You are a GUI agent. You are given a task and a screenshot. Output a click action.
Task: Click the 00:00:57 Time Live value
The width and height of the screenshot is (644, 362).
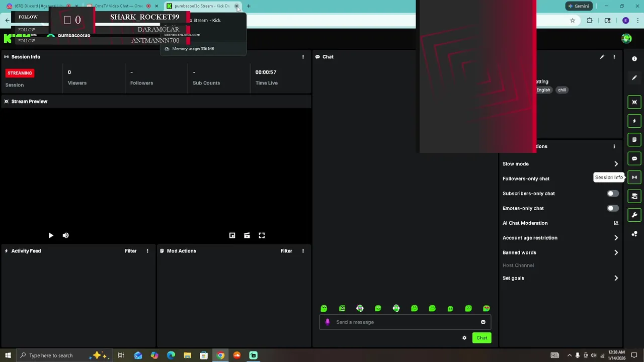click(266, 72)
